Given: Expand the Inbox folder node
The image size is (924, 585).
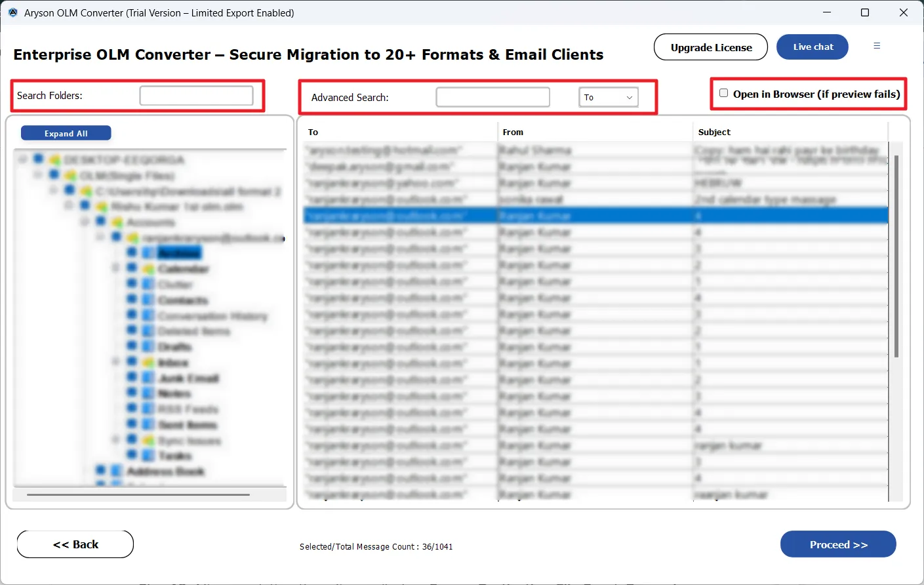Looking at the screenshot, I should (116, 361).
